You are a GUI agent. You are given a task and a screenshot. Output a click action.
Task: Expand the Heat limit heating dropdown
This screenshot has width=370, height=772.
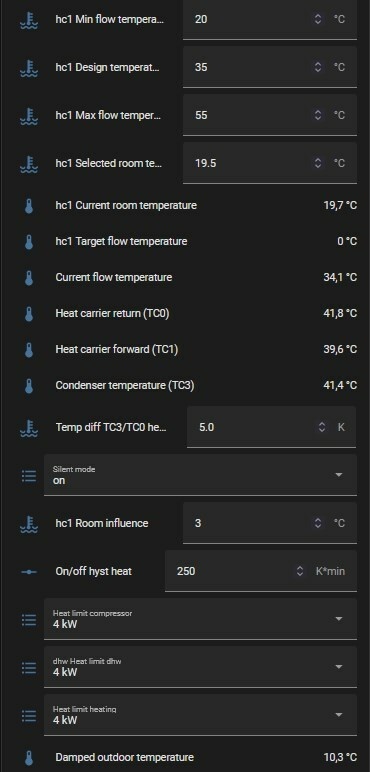point(200,715)
